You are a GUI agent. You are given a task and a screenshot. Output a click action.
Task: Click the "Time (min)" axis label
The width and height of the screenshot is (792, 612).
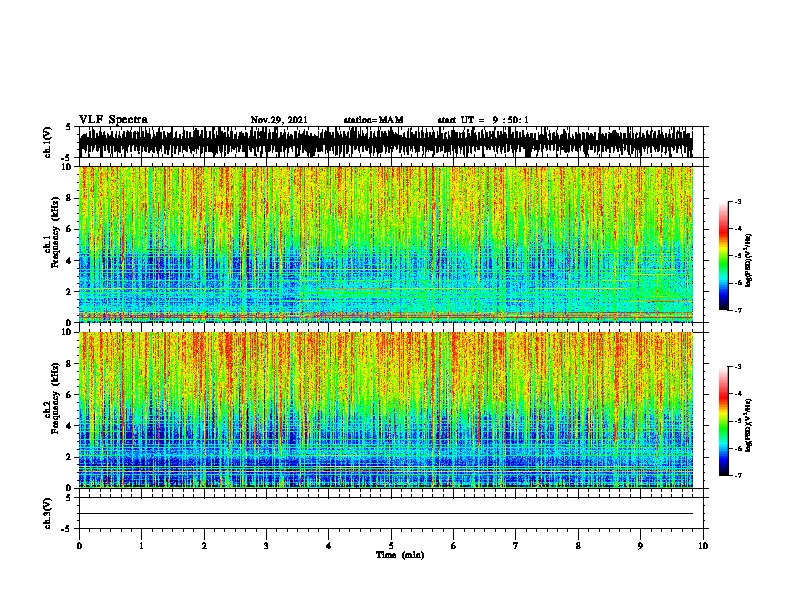coord(400,555)
